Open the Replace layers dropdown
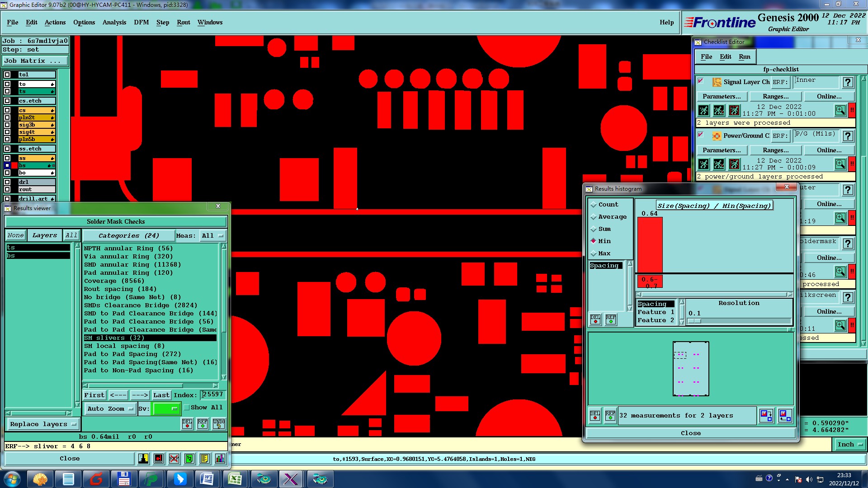 click(43, 424)
